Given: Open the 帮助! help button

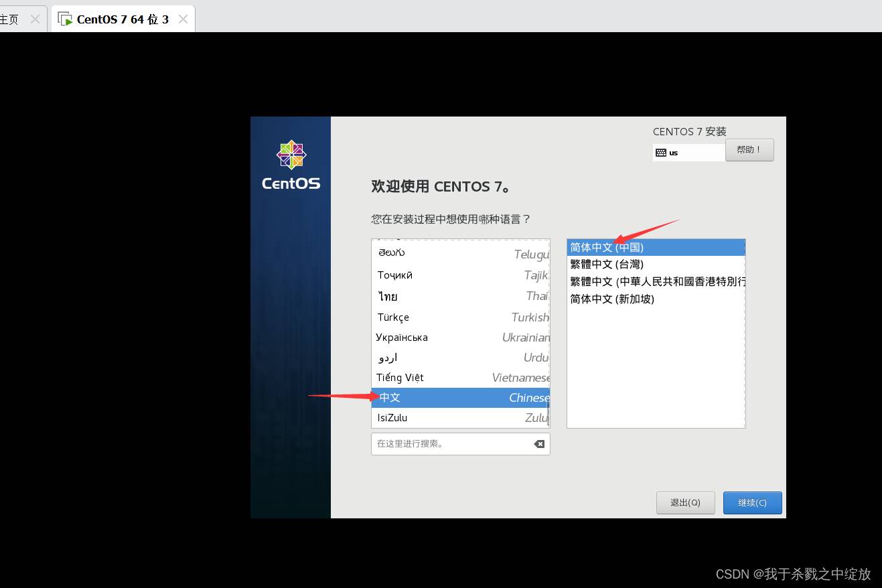Looking at the screenshot, I should 749,150.
